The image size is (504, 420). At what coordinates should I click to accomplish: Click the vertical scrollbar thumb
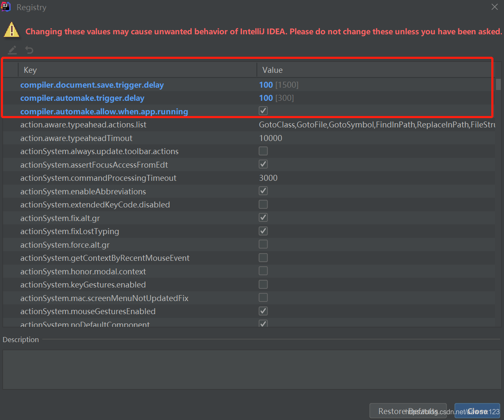(x=498, y=84)
